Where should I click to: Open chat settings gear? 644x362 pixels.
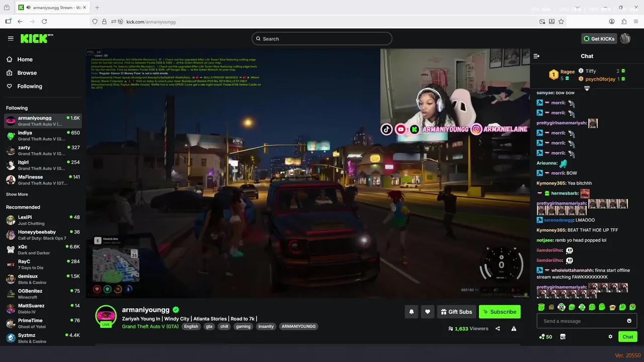point(610,337)
